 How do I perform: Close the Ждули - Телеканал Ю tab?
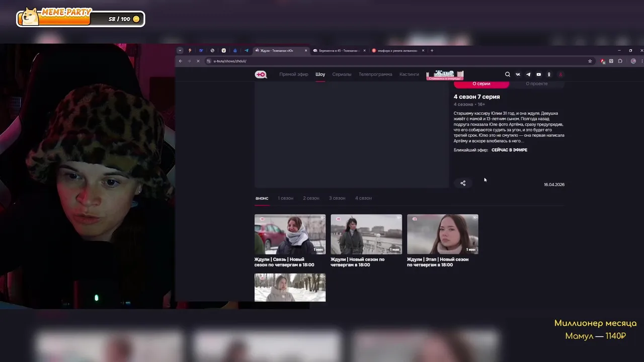[306, 50]
